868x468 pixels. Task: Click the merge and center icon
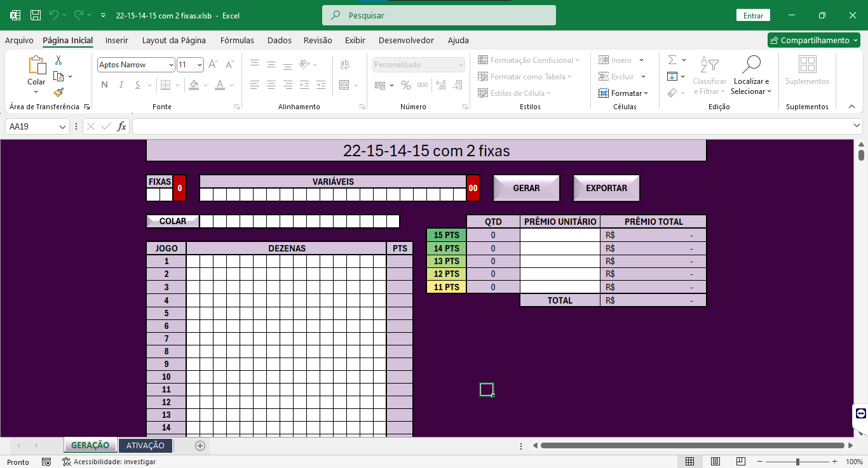[344, 85]
